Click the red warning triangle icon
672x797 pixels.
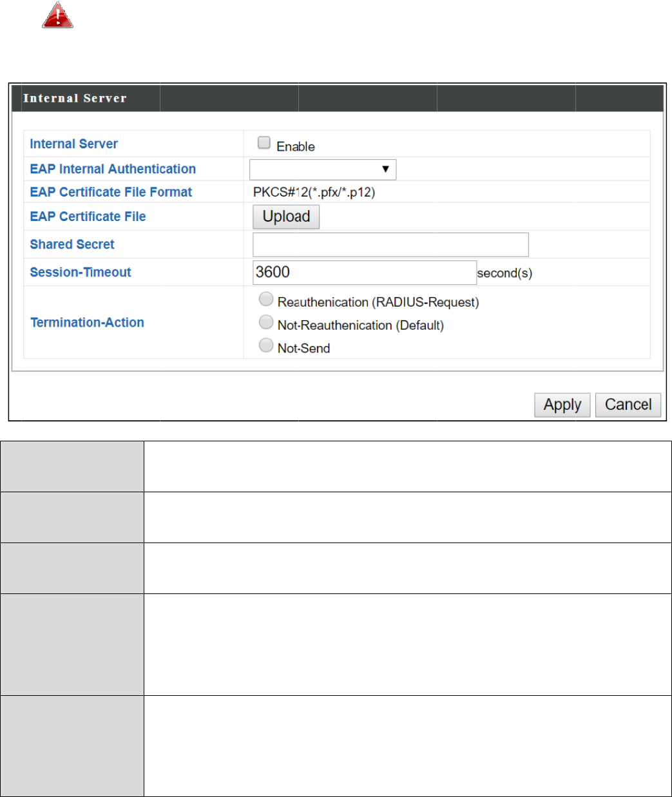[57, 15]
